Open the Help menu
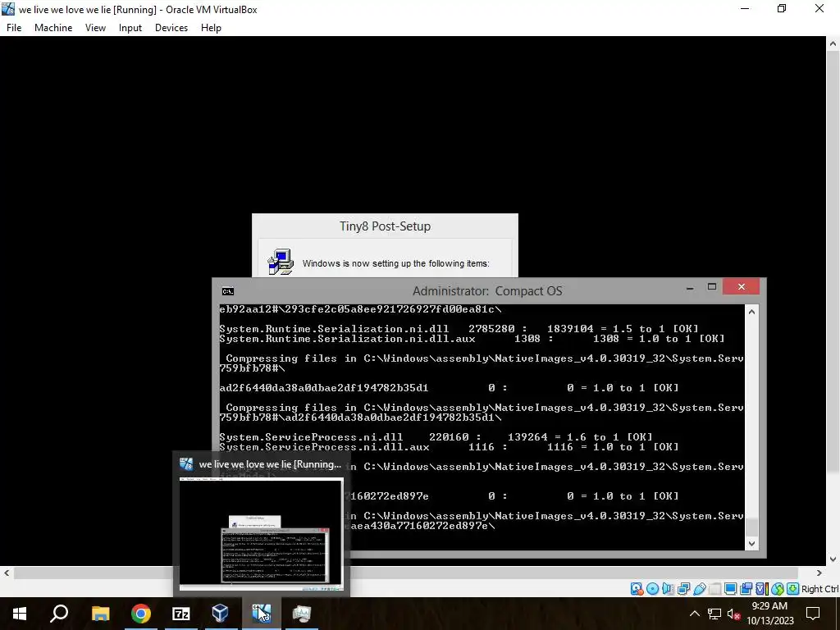The height and width of the screenshot is (630, 840). click(211, 28)
